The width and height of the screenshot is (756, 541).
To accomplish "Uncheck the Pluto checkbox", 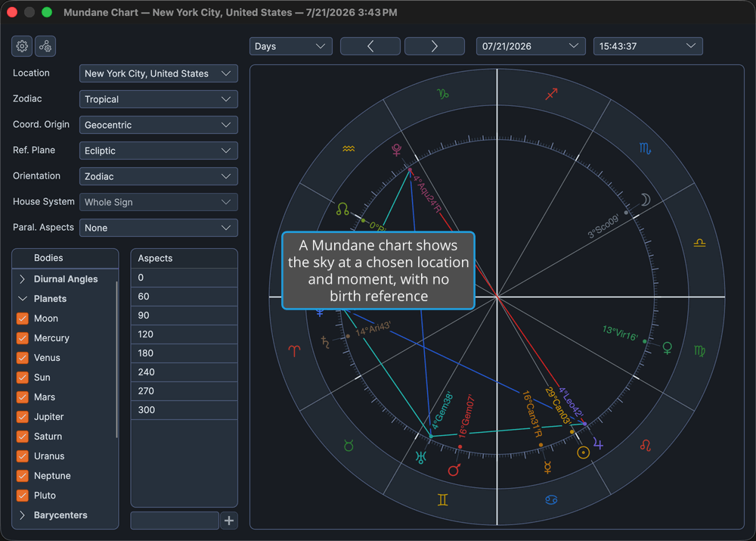I will [x=22, y=496].
